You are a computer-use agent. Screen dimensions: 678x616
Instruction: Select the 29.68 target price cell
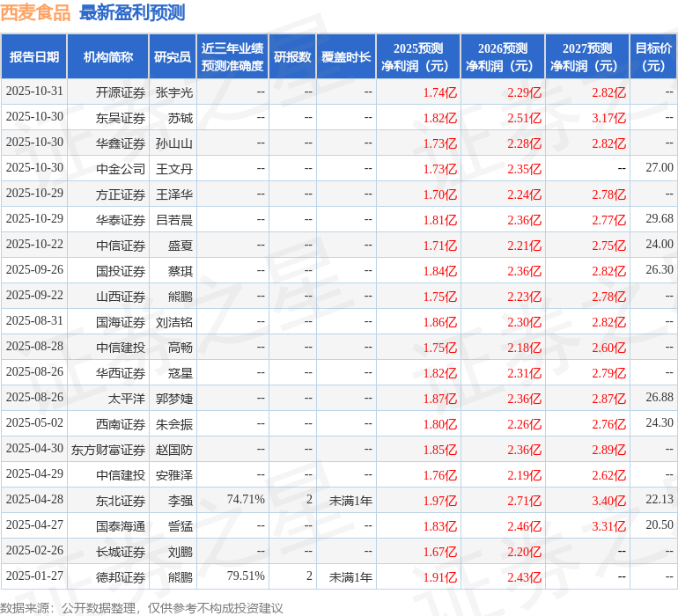[659, 218]
